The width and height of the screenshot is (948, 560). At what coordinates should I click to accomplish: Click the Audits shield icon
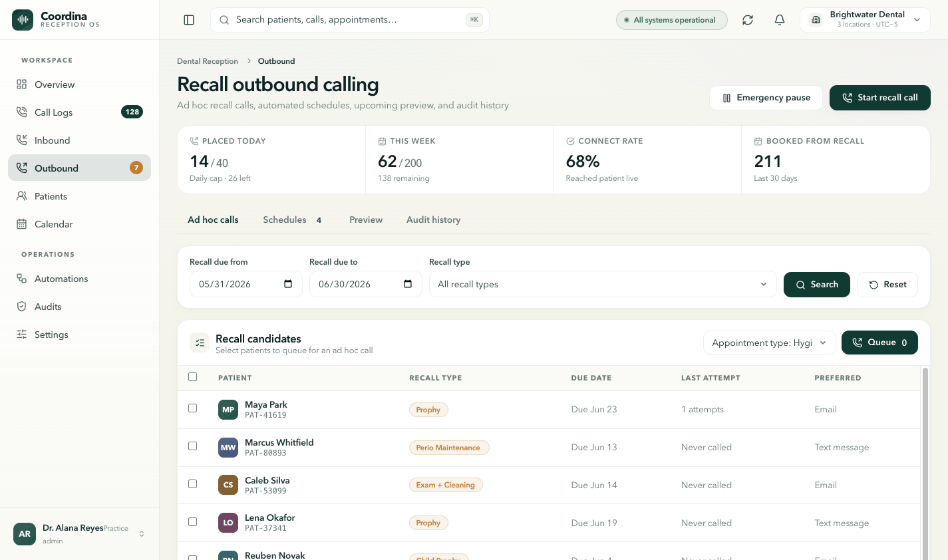pyautogui.click(x=22, y=307)
